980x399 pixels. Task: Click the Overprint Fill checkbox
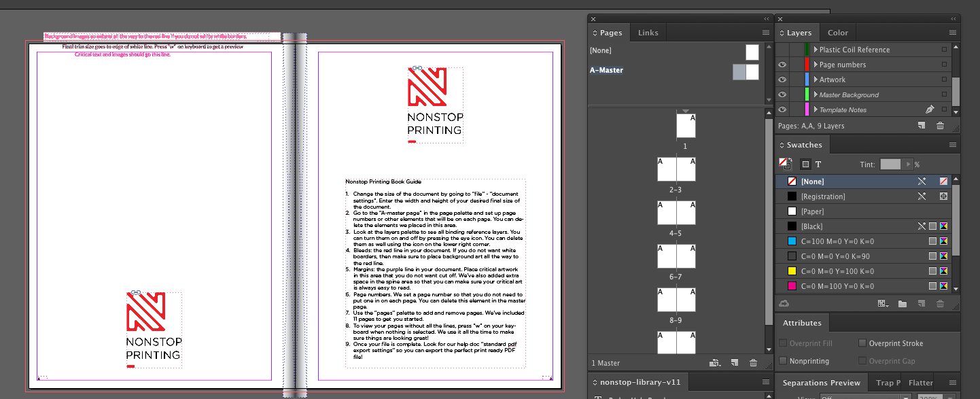784,343
